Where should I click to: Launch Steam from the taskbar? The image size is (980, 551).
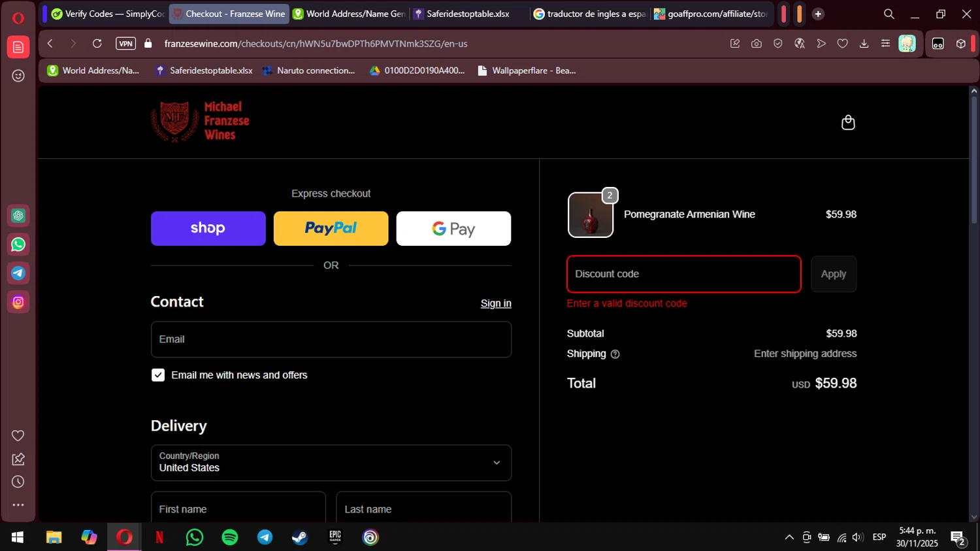pos(300,537)
